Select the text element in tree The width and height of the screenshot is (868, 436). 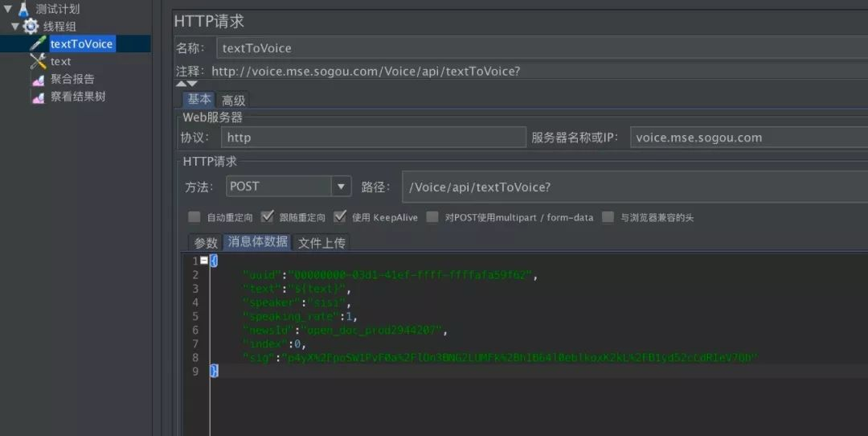[x=61, y=61]
